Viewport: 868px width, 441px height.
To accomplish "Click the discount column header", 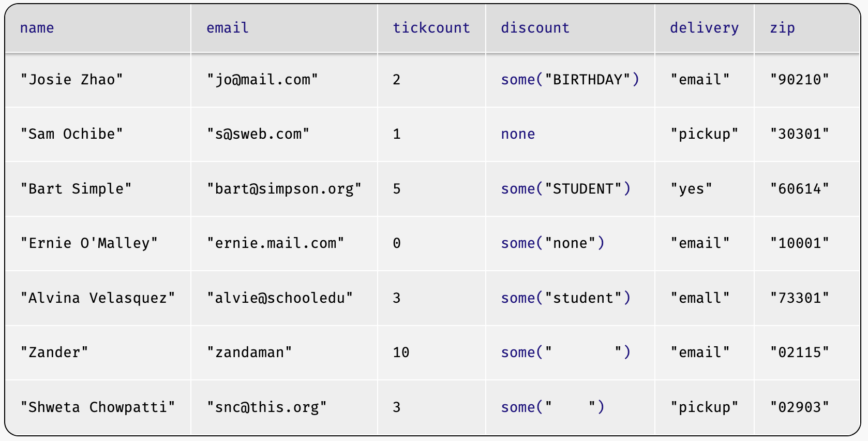I will pyautogui.click(x=535, y=28).
